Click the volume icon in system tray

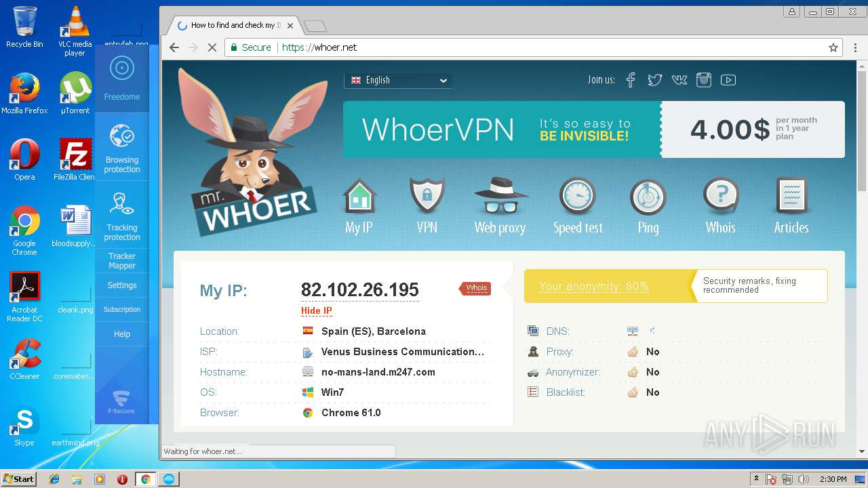(x=804, y=479)
